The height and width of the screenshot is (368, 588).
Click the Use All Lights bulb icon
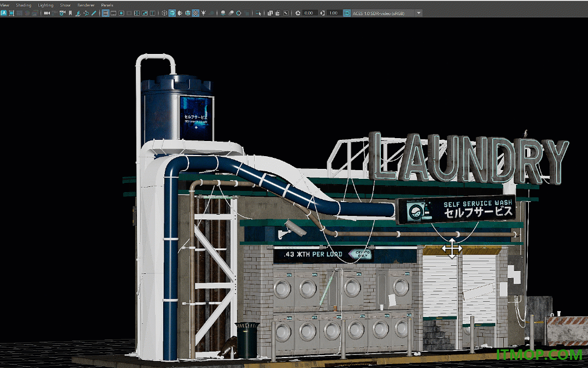(204, 13)
